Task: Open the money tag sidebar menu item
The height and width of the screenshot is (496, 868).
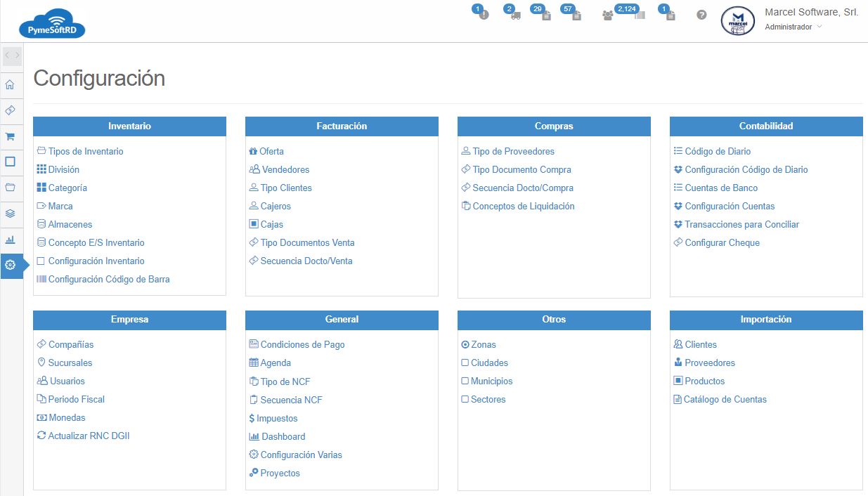Action: pyautogui.click(x=11, y=111)
